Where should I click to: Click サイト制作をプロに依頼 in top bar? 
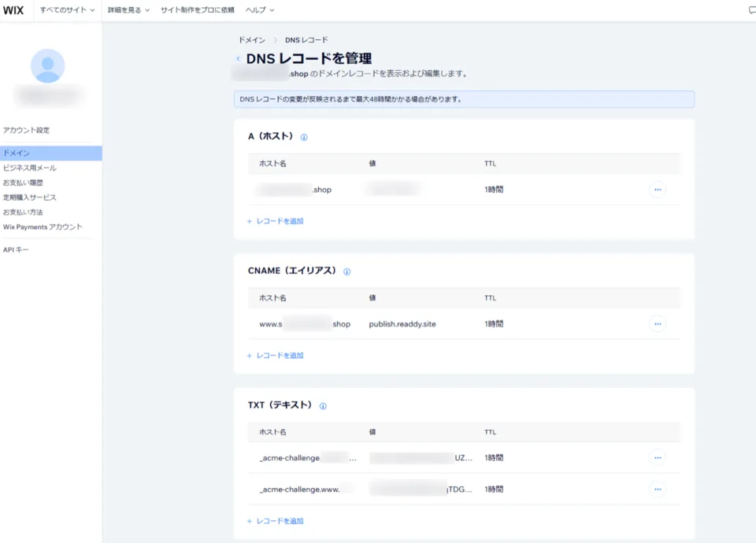197,10
